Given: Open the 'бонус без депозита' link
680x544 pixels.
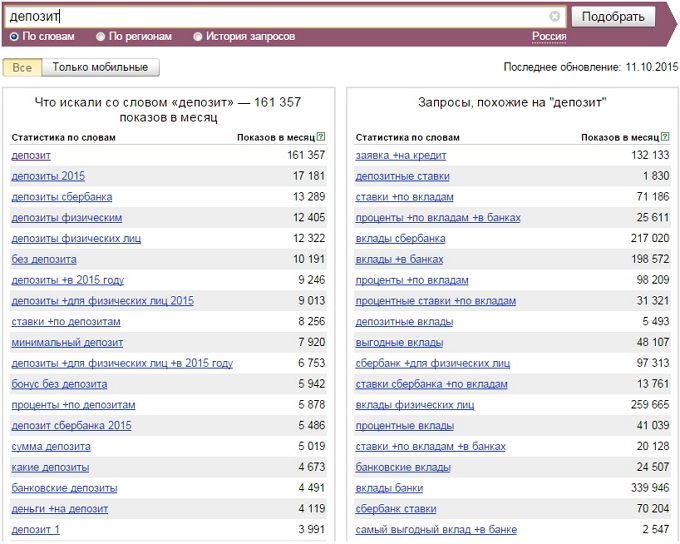Looking at the screenshot, I should coord(59,384).
